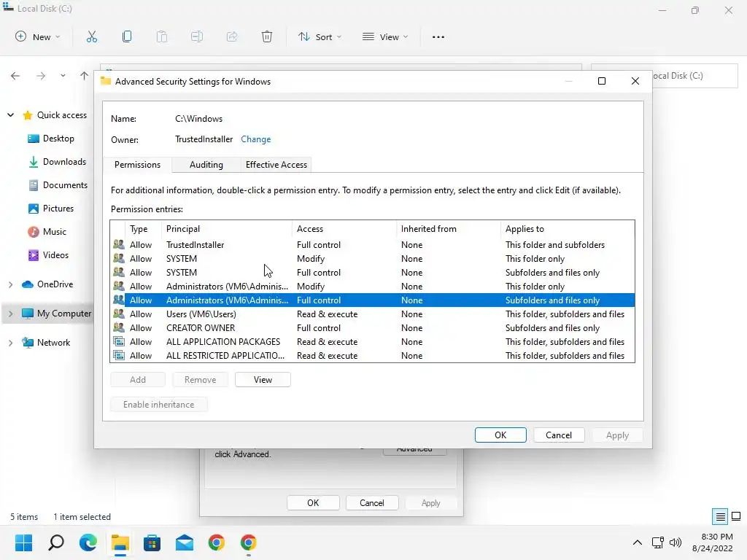This screenshot has height=560, width=747.
Task: Expand the OneDrive tree node
Action: tap(10, 284)
